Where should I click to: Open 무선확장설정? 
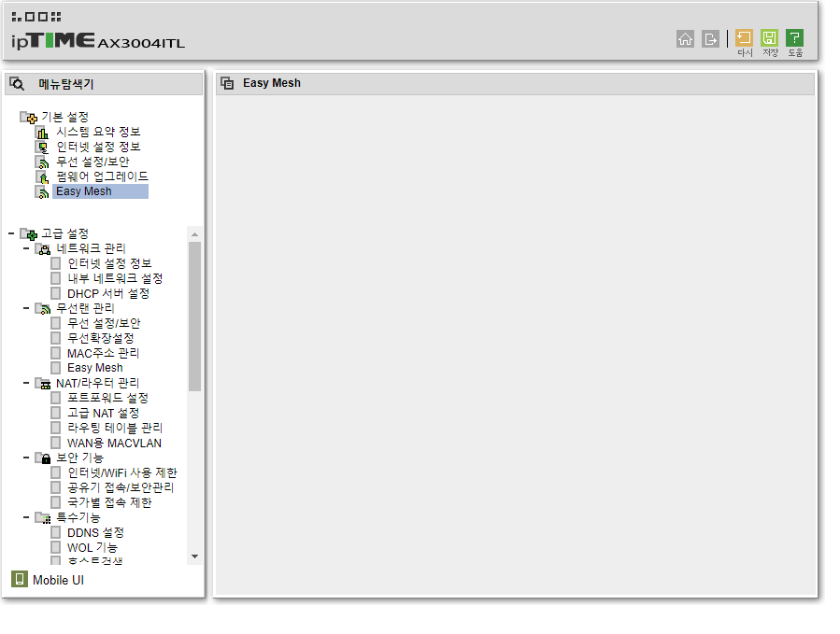click(x=101, y=338)
